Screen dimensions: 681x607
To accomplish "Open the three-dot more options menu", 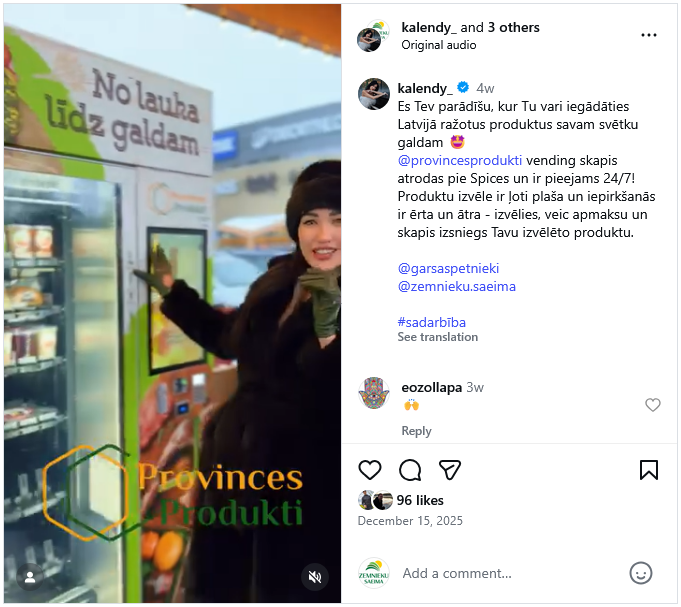I will click(x=648, y=35).
